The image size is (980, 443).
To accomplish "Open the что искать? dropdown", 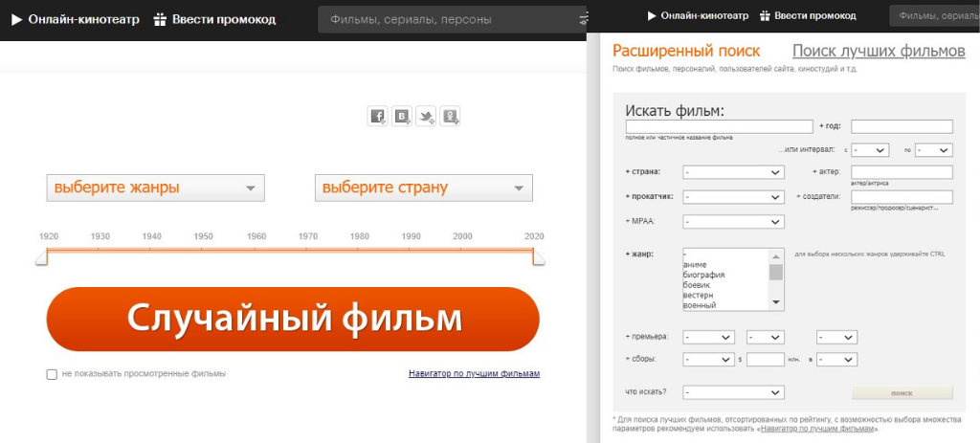I will [x=733, y=392].
